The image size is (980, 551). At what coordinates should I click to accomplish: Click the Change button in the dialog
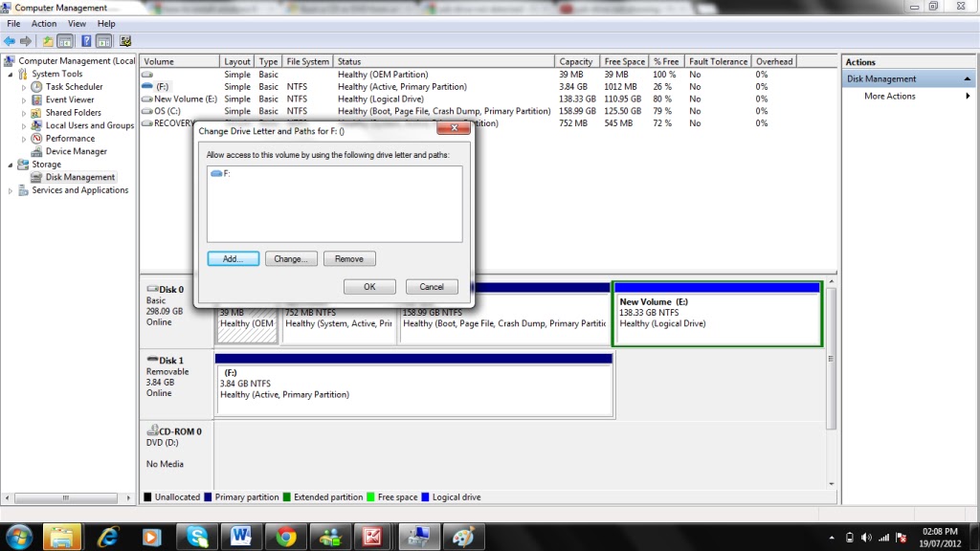(292, 258)
